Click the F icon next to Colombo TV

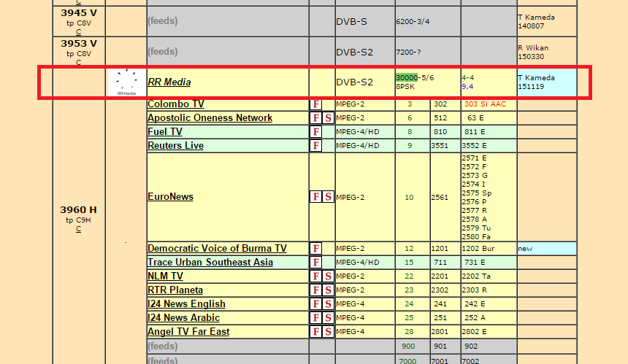pyautogui.click(x=316, y=104)
